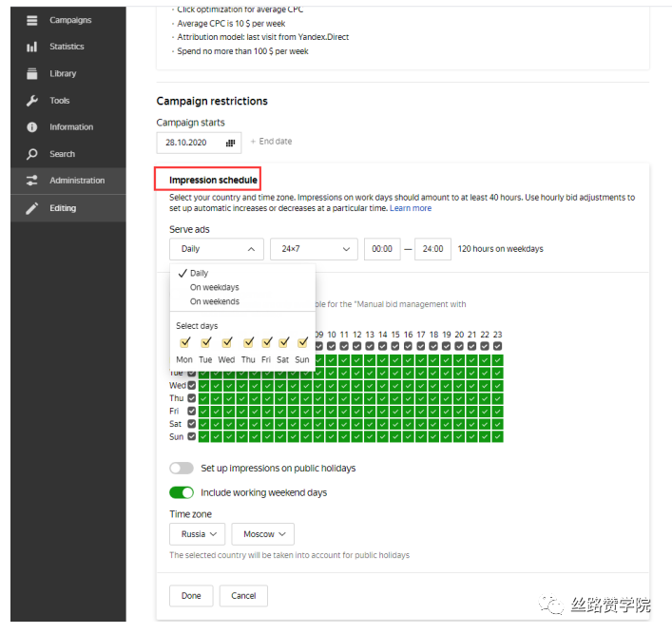Toggle Thu row checkbox in schedule grid
The height and width of the screenshot is (634, 672).
pyautogui.click(x=192, y=398)
